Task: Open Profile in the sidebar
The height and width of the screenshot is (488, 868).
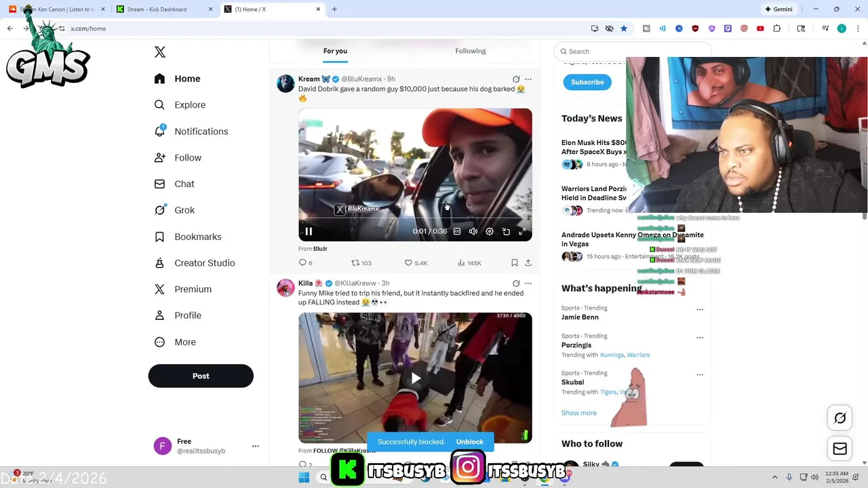Action: [178, 315]
